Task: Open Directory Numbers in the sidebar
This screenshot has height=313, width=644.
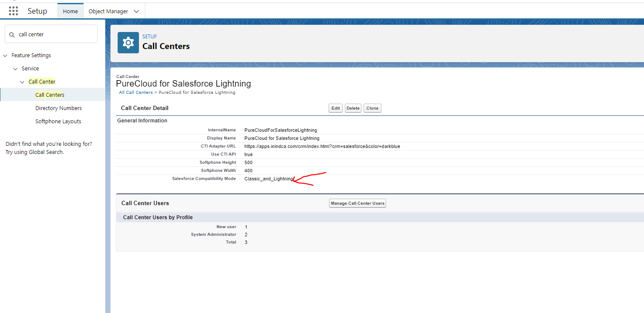Action: pos(58,108)
